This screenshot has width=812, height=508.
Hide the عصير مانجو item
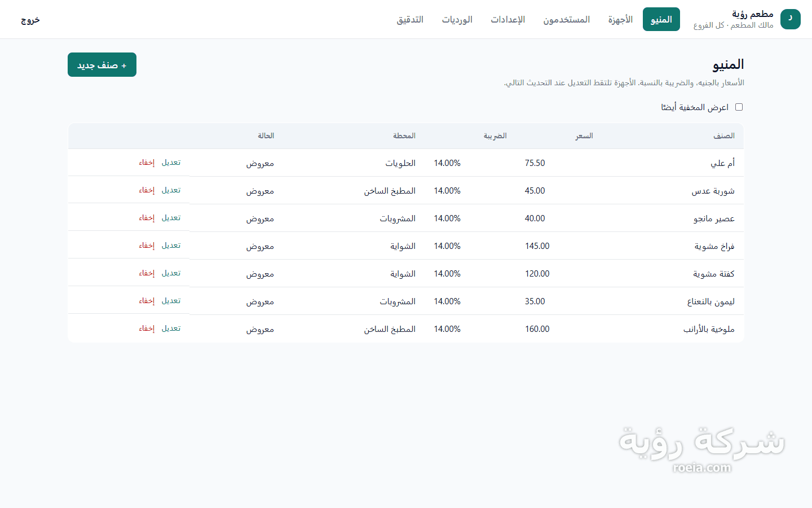[147, 218]
